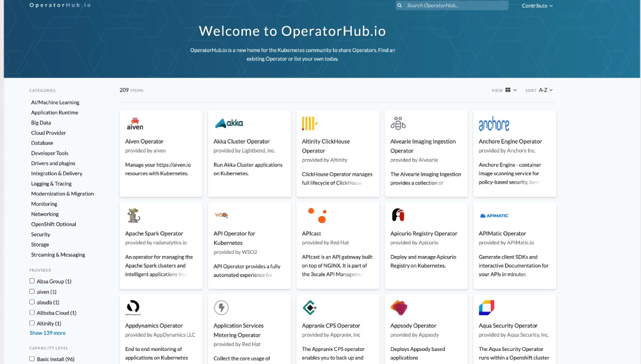641x364 pixels.
Task: Click the APIMatic logo icon
Action: coord(494,215)
